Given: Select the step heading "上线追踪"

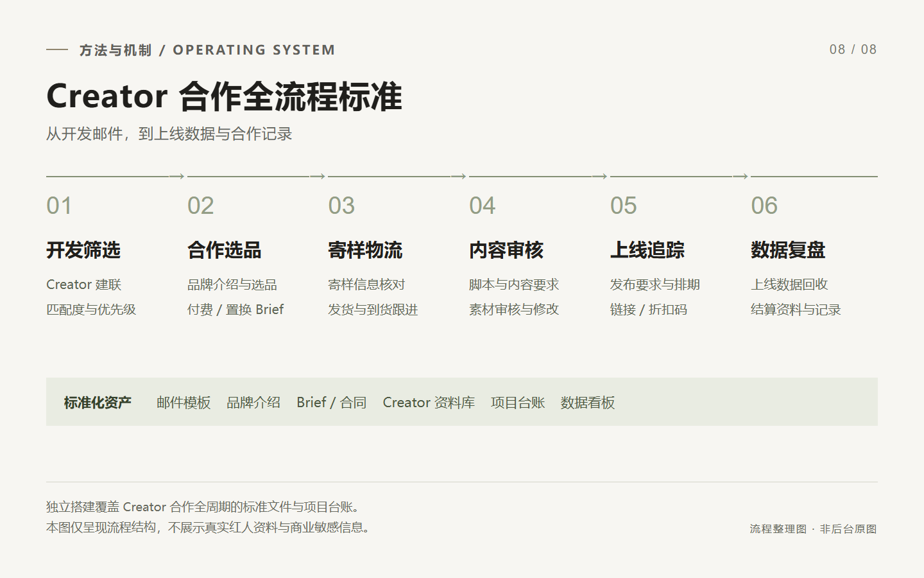Looking at the screenshot, I should 647,250.
